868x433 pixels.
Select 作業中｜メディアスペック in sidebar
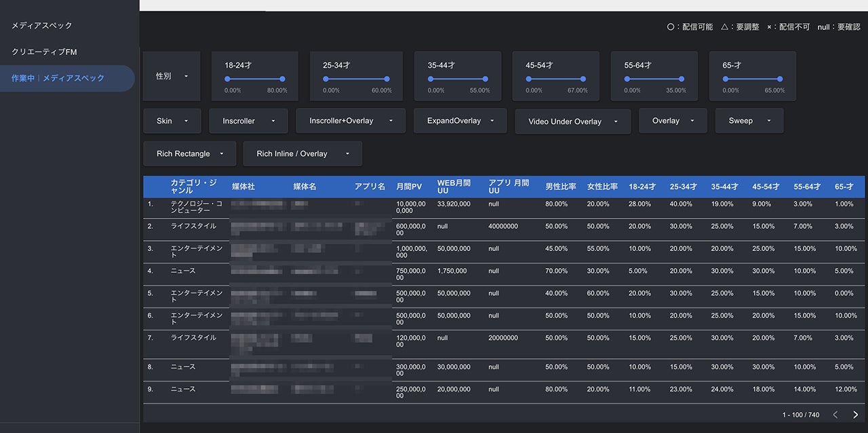[x=58, y=79]
